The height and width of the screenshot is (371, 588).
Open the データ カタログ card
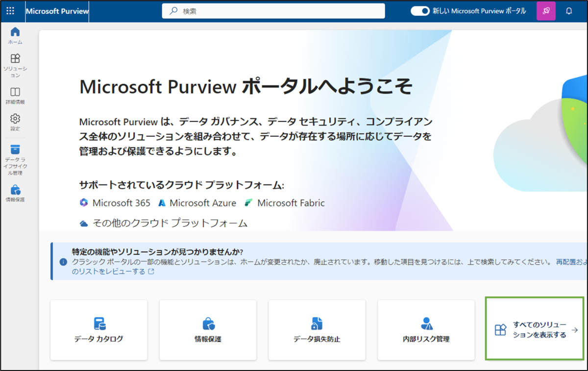tap(99, 330)
